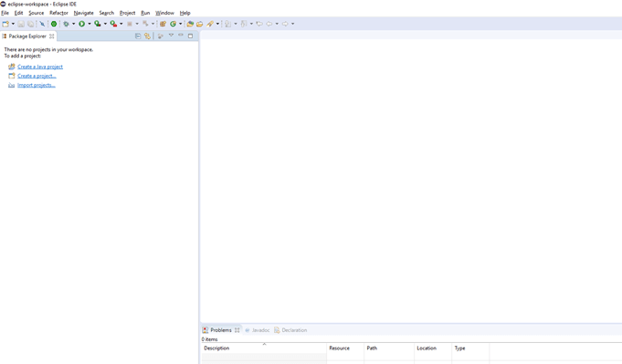
Task: Switch to the Declaration tab
Action: (x=290, y=330)
